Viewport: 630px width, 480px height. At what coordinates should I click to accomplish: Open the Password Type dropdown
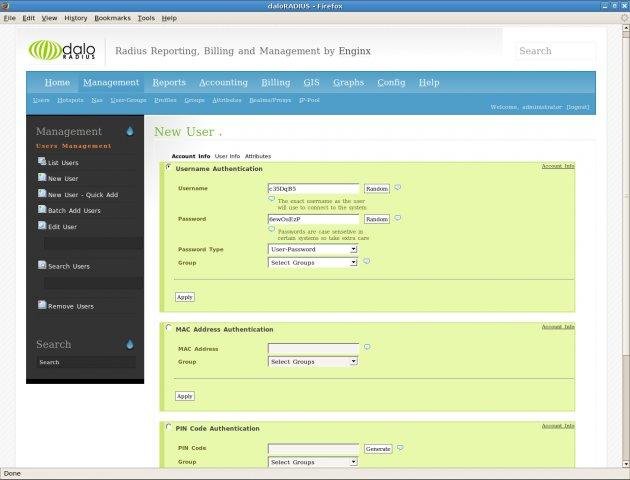tap(313, 249)
